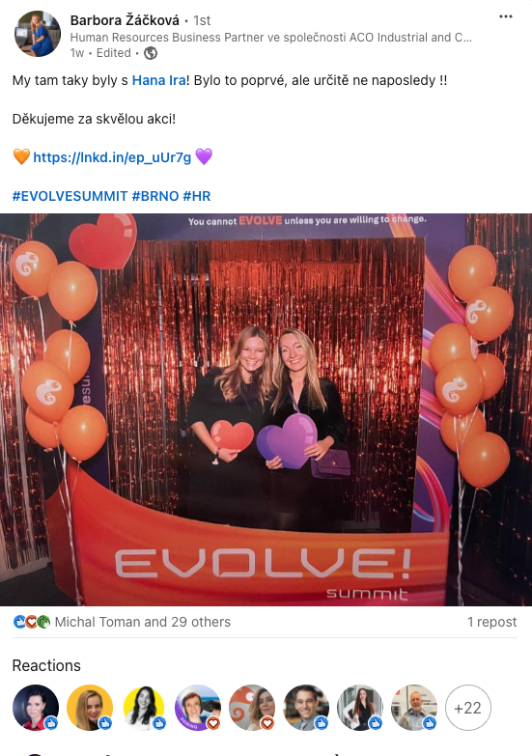
Task: Click the reaction emoji icons cluster
Action: click(31, 622)
